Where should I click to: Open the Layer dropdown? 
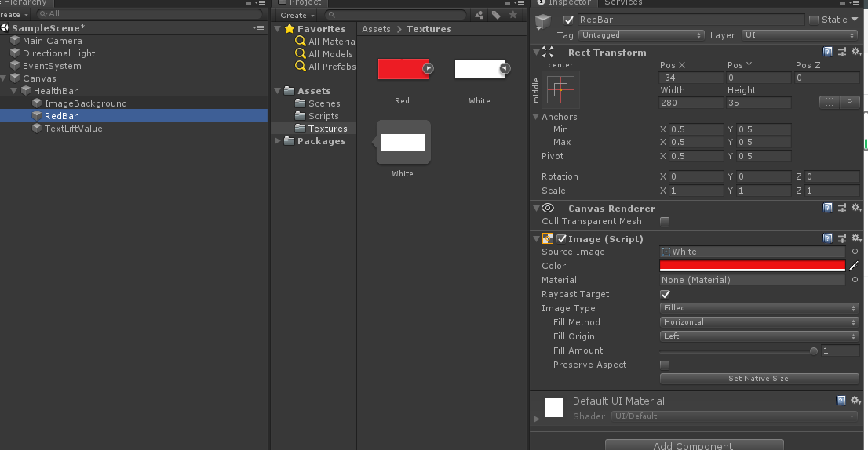800,34
